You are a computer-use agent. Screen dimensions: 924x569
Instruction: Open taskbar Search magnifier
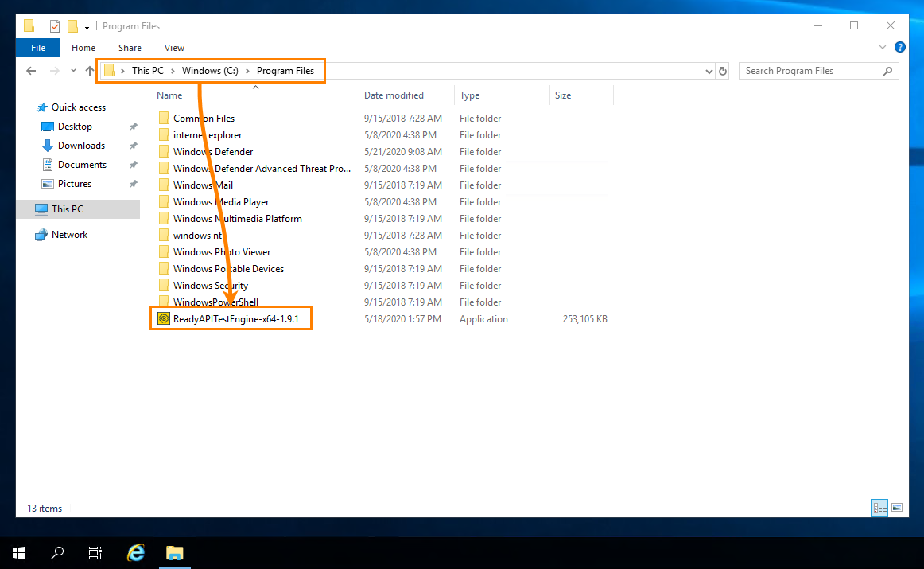click(x=57, y=553)
